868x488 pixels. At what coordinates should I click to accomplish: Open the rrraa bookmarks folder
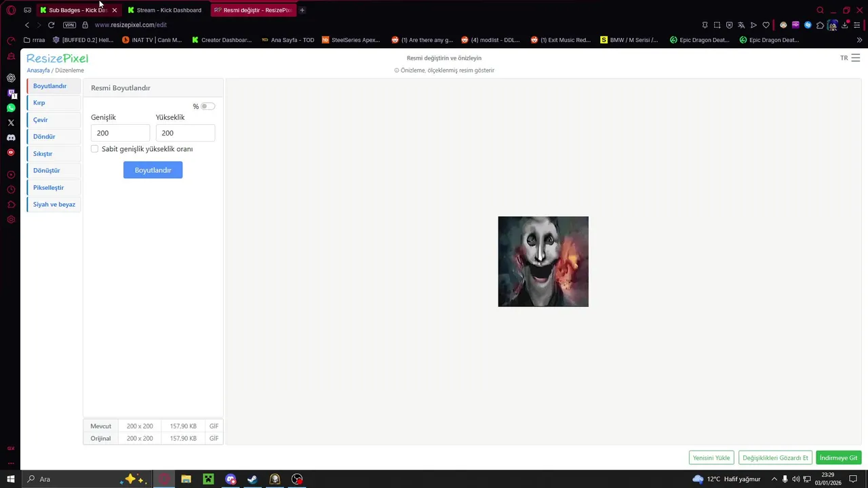click(34, 40)
